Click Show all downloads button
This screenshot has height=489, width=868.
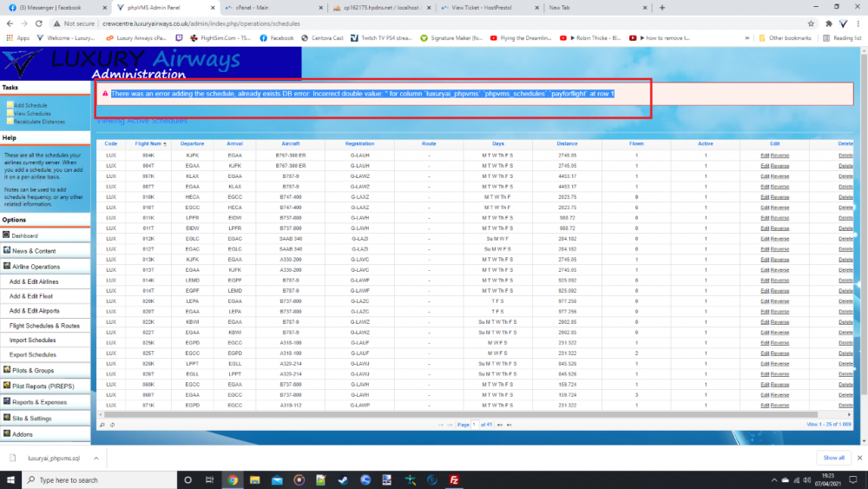(x=833, y=457)
